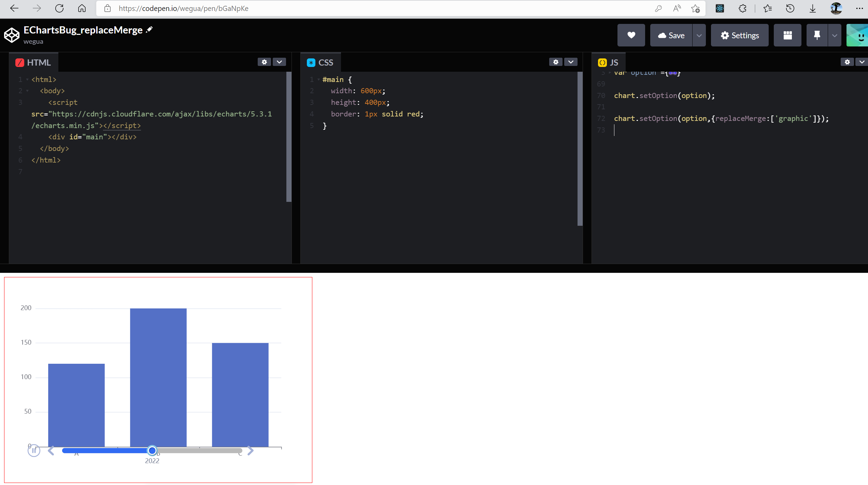Save the pen

(671, 35)
